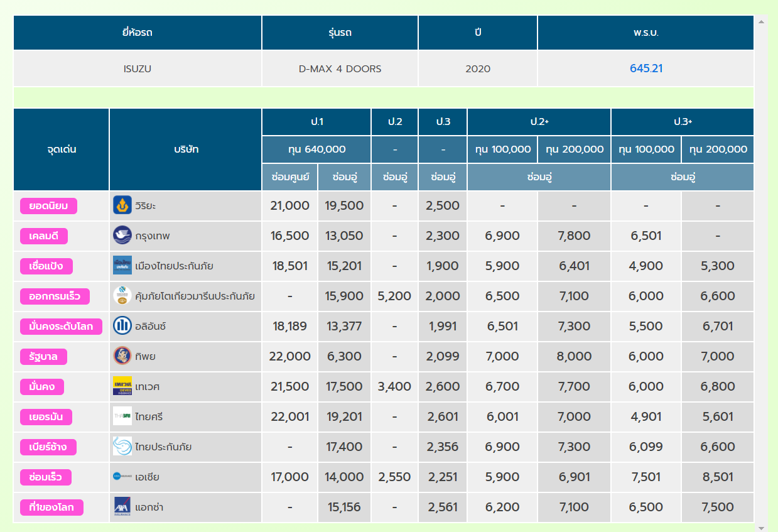Click the ที่1ของโลก pink badge
Viewport: 778px width, 532px height.
(51, 508)
